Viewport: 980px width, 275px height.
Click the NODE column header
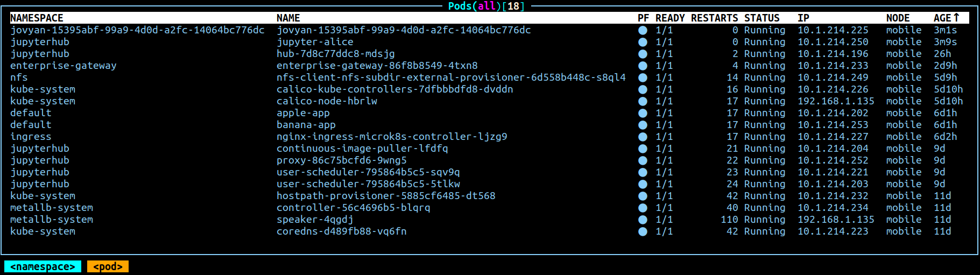pyautogui.click(x=898, y=18)
